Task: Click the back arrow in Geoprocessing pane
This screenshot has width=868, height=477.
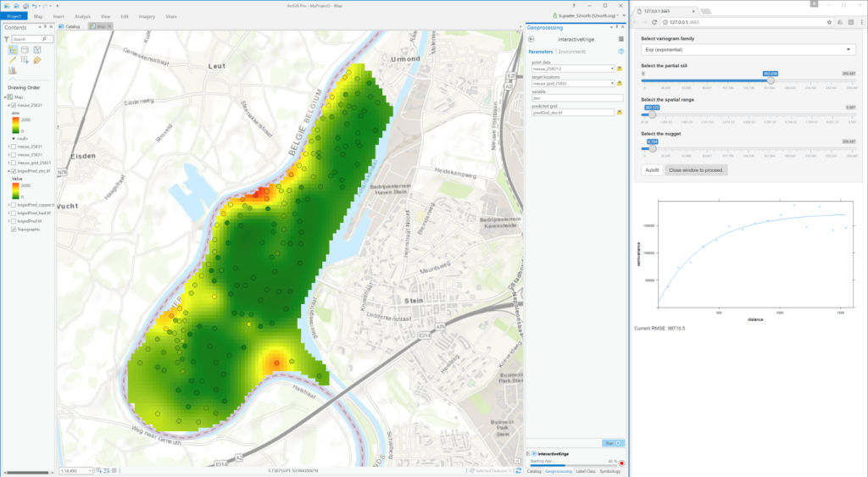Action: (531, 39)
